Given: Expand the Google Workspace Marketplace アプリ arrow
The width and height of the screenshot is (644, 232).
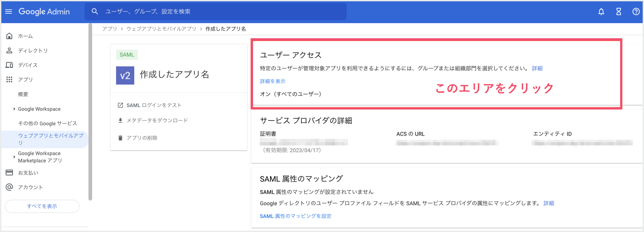Looking at the screenshot, I should [x=14, y=157].
